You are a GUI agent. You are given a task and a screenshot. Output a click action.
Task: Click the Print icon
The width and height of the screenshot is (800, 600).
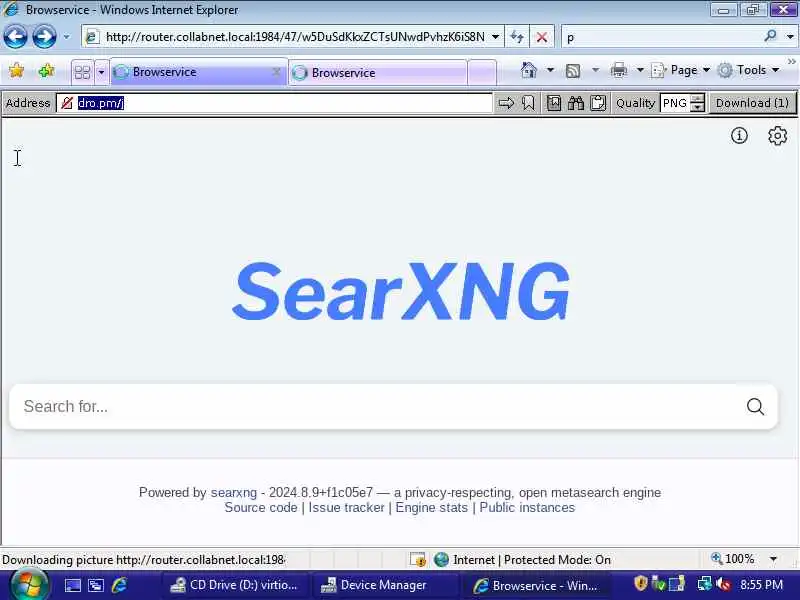(619, 70)
